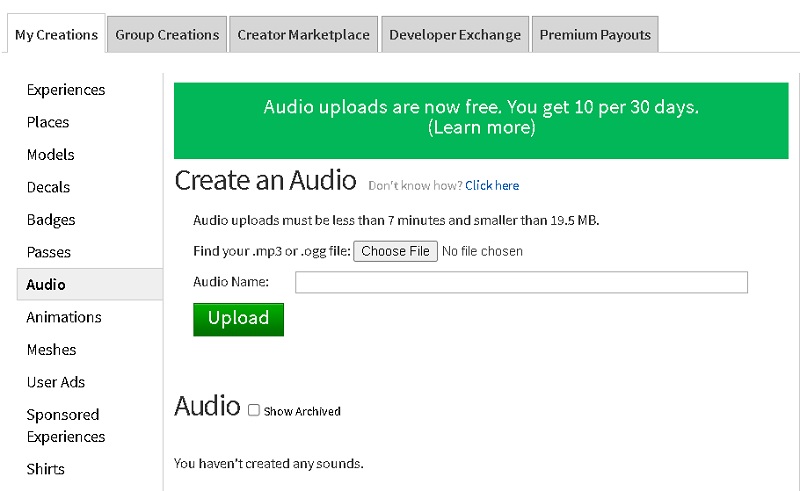
Task: Open Animations in the sidebar
Action: (x=64, y=317)
